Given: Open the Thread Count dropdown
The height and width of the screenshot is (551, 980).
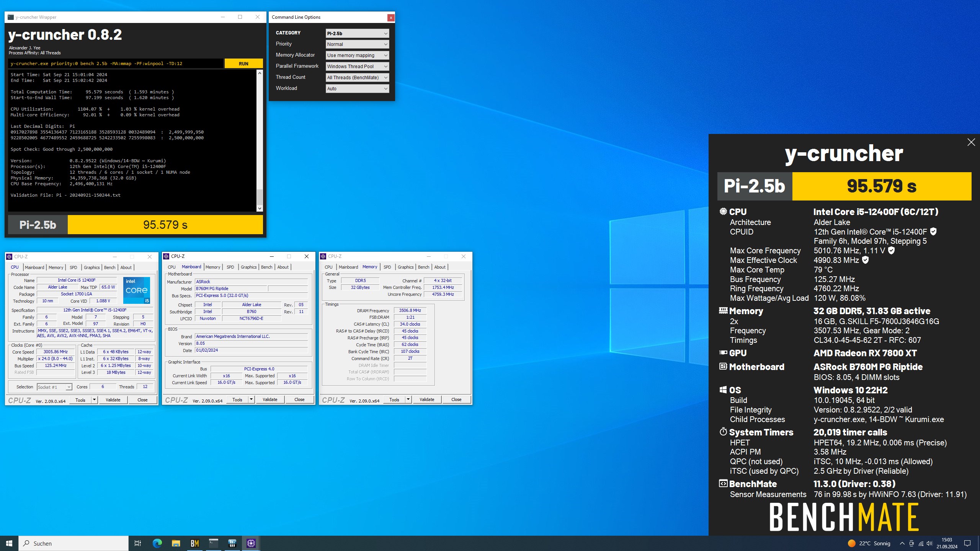Looking at the screenshot, I should click(x=357, y=78).
